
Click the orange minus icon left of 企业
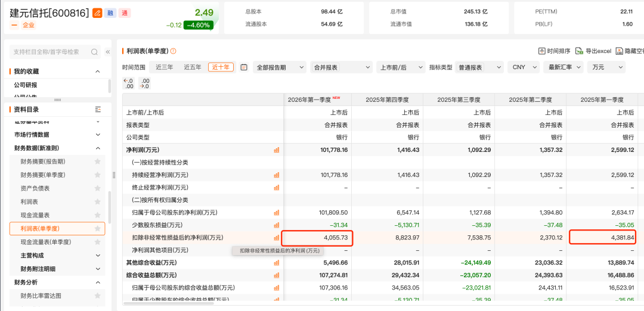coord(14,25)
